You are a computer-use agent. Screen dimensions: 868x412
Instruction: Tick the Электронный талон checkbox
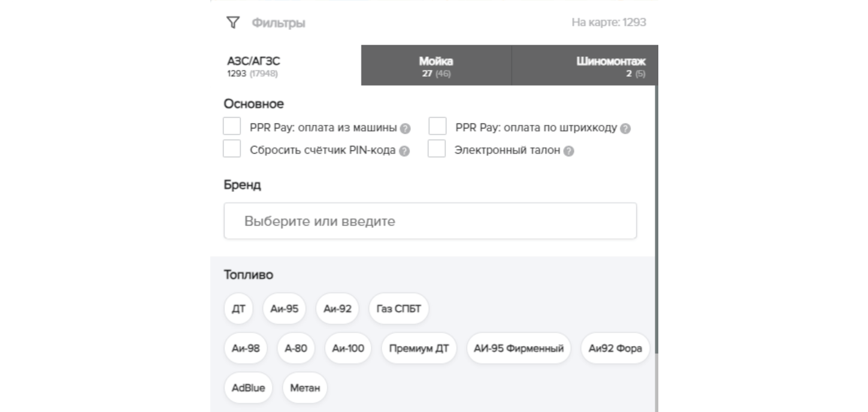coord(437,149)
